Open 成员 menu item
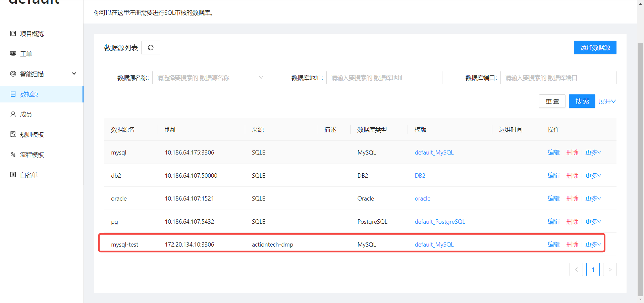This screenshot has width=644, height=303. tap(42, 114)
